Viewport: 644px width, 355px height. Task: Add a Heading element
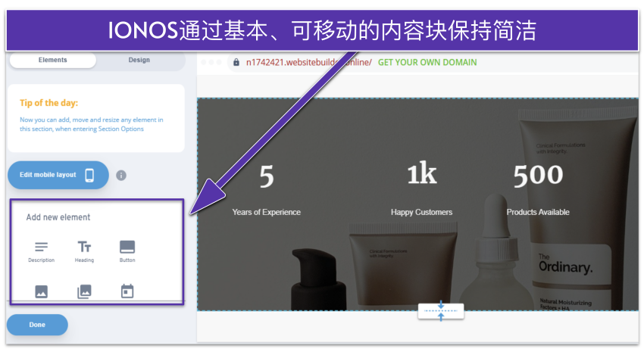pyautogui.click(x=84, y=251)
